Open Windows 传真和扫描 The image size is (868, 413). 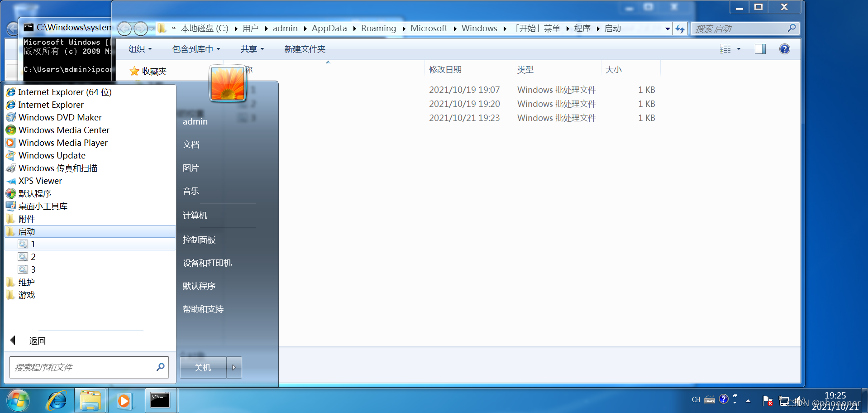point(52,168)
